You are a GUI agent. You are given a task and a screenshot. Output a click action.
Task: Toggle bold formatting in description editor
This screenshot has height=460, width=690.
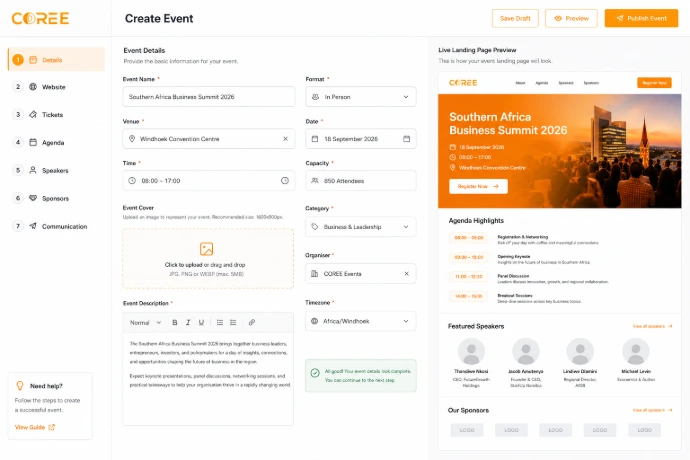[x=175, y=323]
